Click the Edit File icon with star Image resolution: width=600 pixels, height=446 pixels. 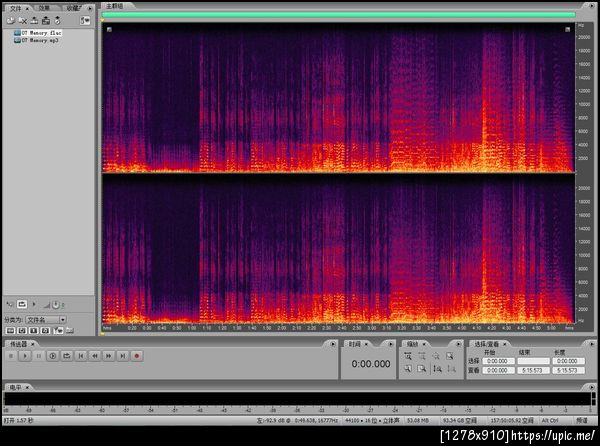57,21
